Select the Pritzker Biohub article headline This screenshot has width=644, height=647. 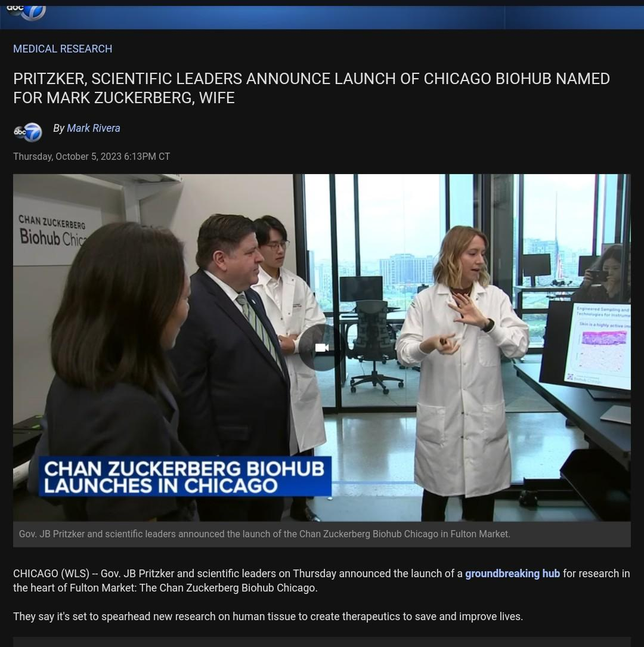(x=311, y=88)
